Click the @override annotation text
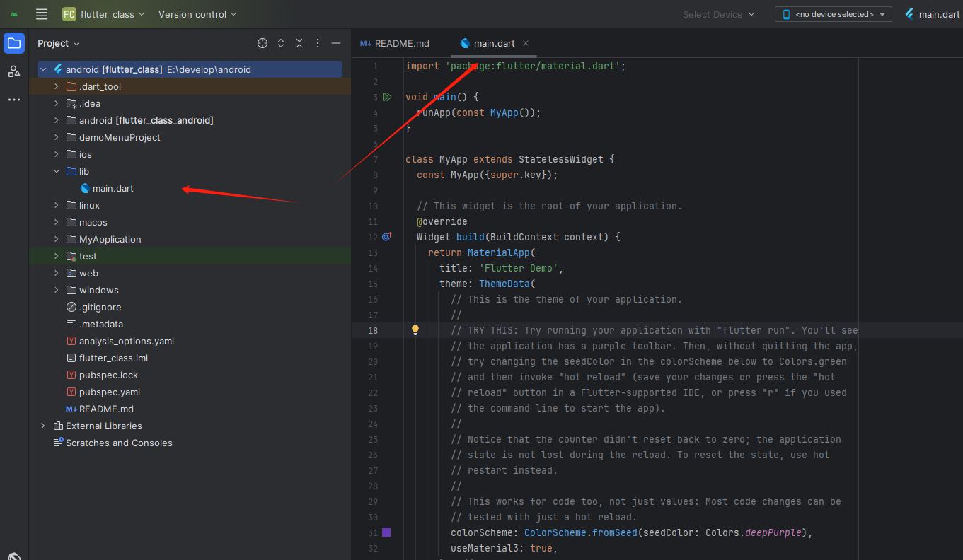 [x=442, y=221]
